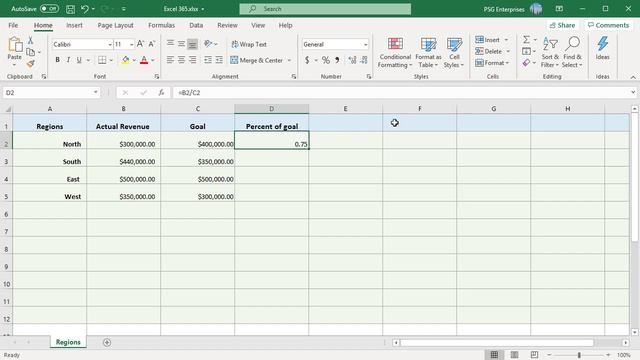Toggle Bottom Align button
Image resolution: width=640 pixels, height=360 pixels.
tap(192, 44)
